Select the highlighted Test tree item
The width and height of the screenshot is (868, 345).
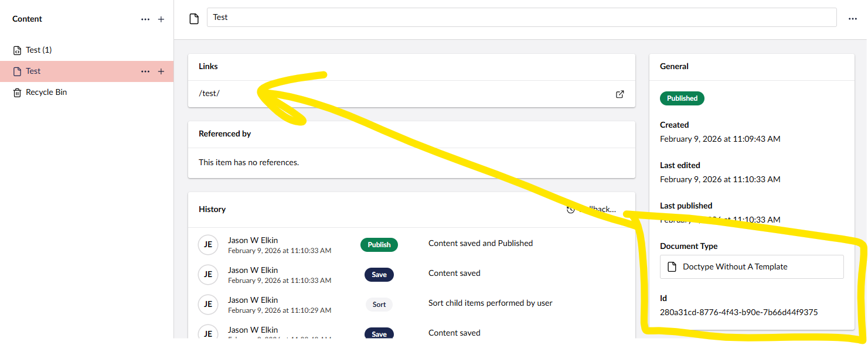[33, 71]
